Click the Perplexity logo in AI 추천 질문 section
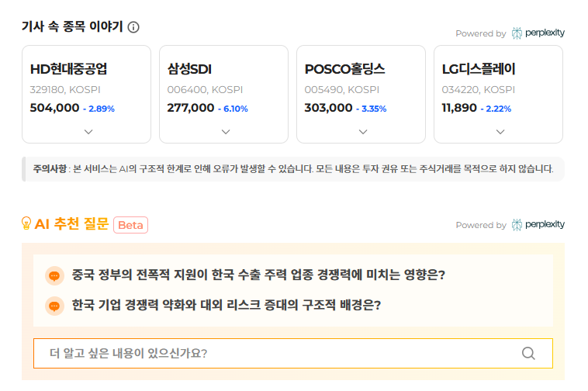588x391 pixels. point(517,225)
